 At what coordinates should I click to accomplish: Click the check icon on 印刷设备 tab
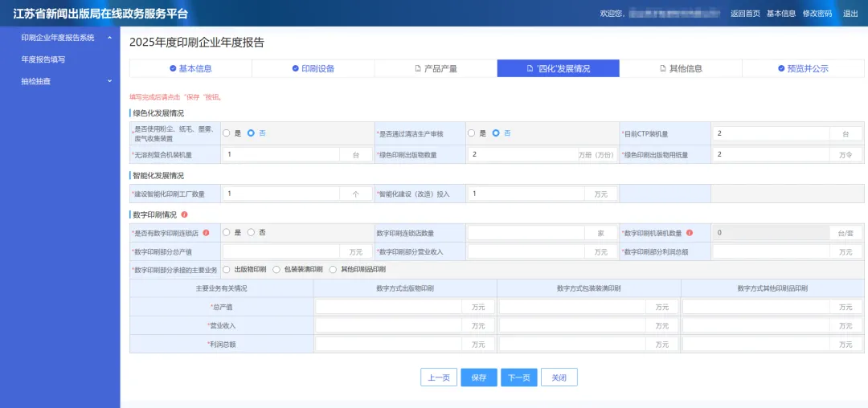[296, 68]
